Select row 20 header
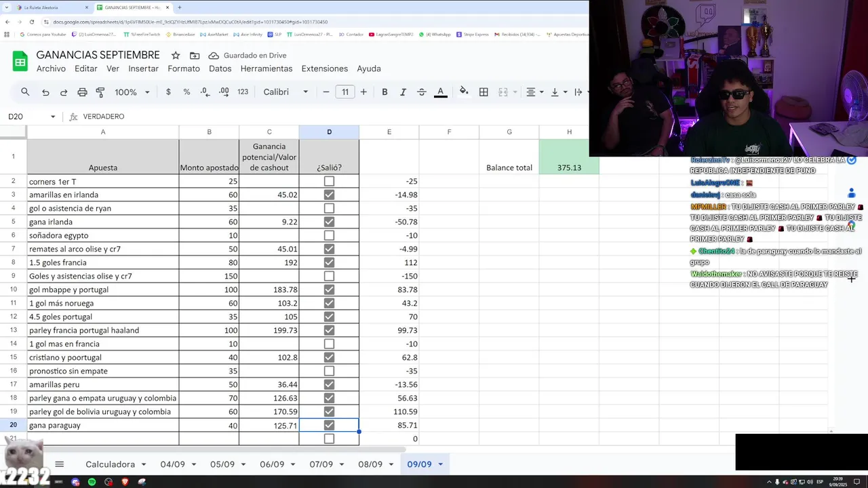This screenshot has width=868, height=488. pyautogui.click(x=14, y=425)
